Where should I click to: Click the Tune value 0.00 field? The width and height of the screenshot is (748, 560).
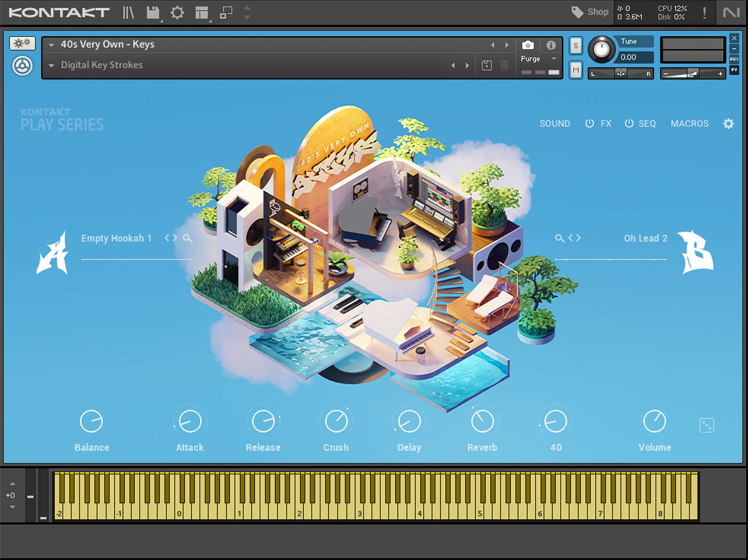tap(635, 57)
